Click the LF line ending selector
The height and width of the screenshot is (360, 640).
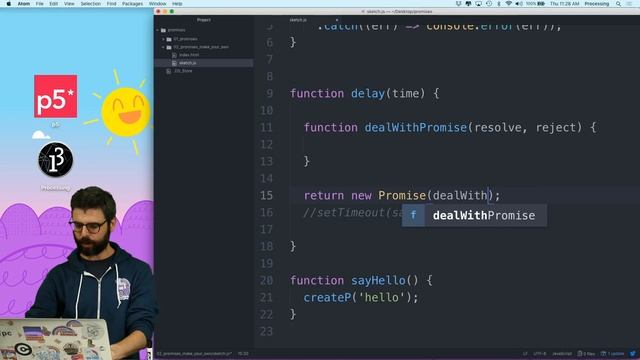tap(525, 354)
